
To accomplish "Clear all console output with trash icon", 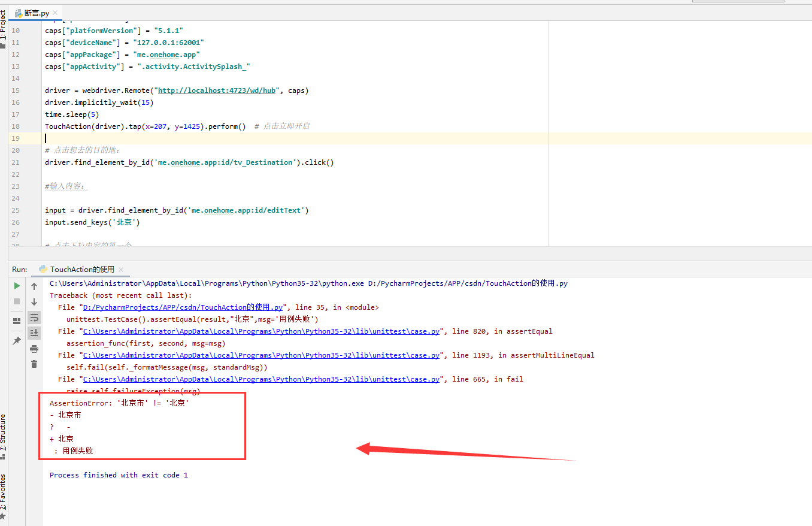I will (x=34, y=364).
